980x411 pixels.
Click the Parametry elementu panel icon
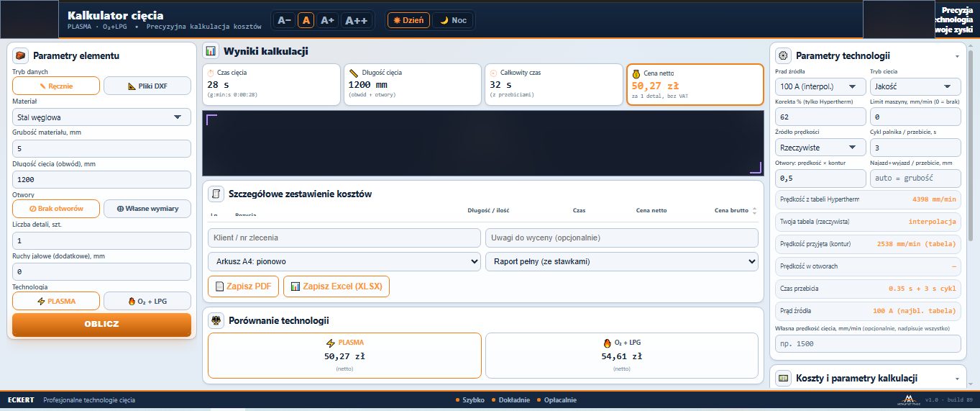(21, 55)
